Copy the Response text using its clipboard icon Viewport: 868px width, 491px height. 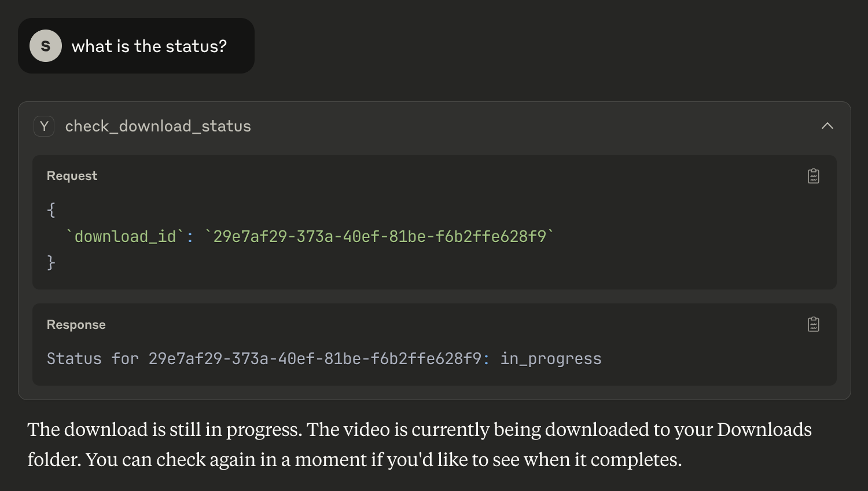point(814,324)
